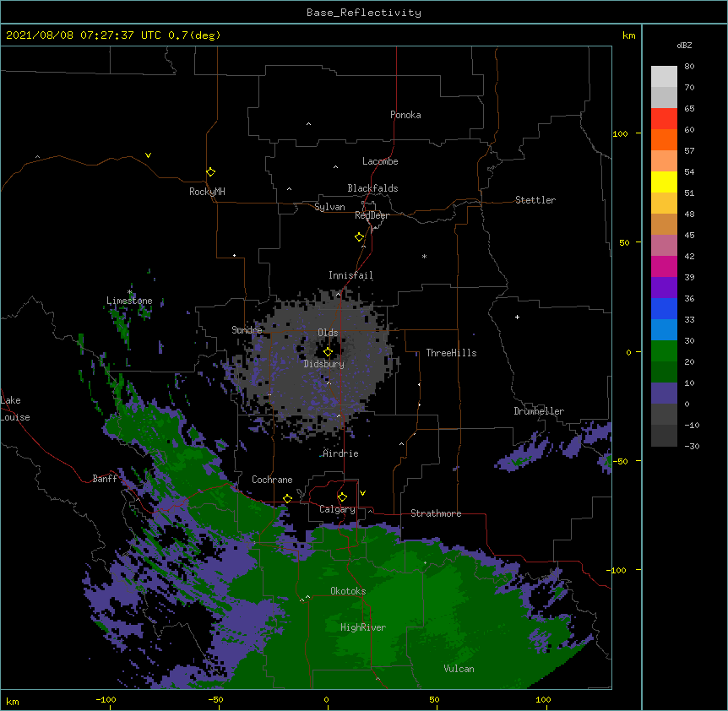Click the -100 tick on vertical axis
The image size is (728, 711).
point(617,570)
